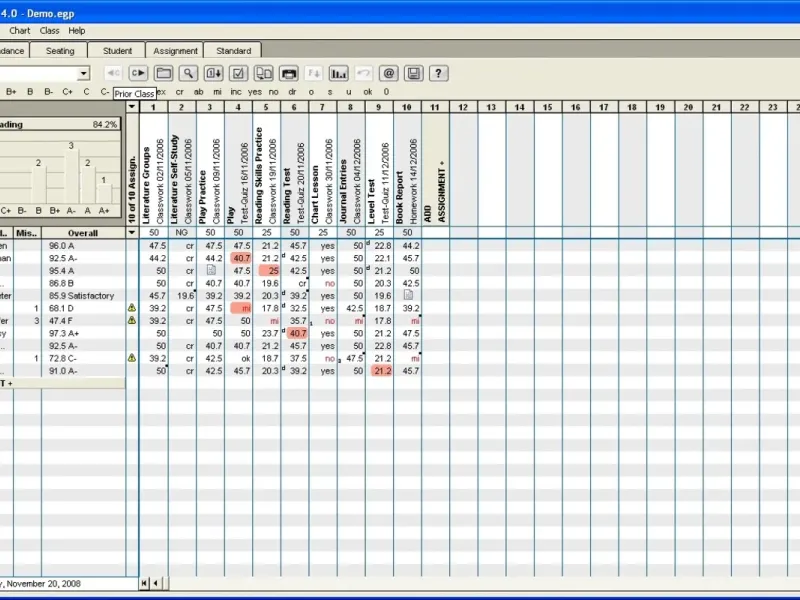This screenshot has height=600, width=800.
Task: Select column number 12 header
Action: pos(463,107)
